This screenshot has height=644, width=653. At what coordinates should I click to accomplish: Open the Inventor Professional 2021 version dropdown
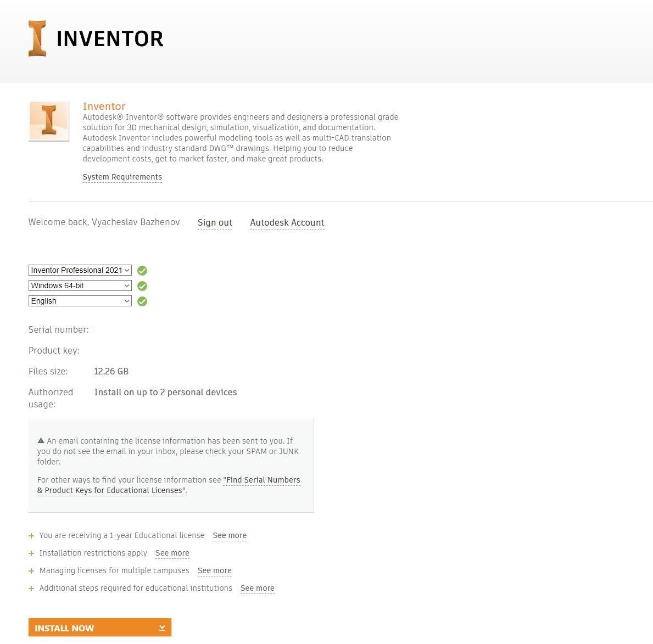80,270
